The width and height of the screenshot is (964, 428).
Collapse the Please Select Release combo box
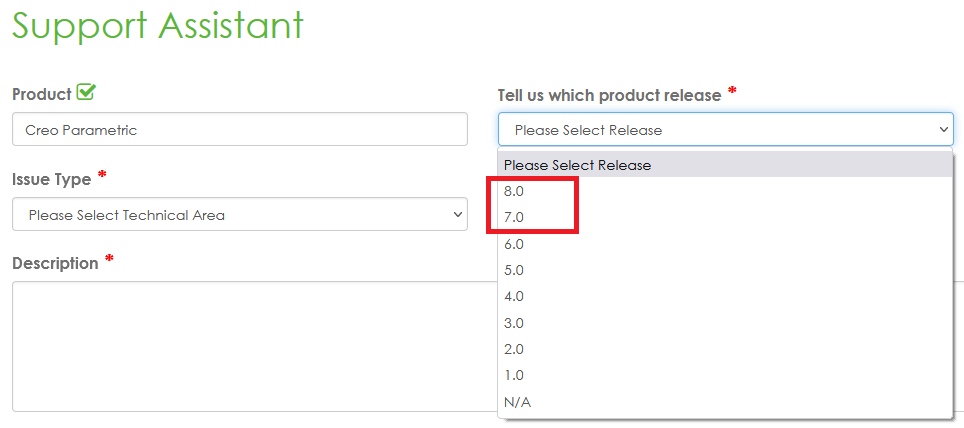tap(725, 130)
